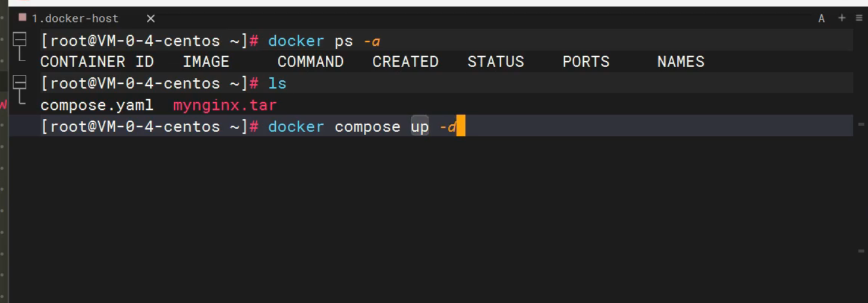Screen dimensions: 868x303
Task: Open a new session with plus icon
Action: tap(842, 18)
